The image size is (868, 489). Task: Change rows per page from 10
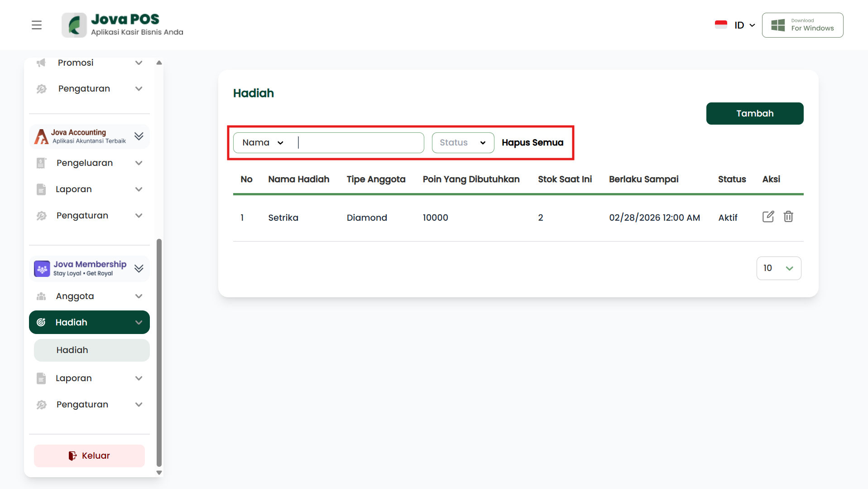click(x=778, y=268)
